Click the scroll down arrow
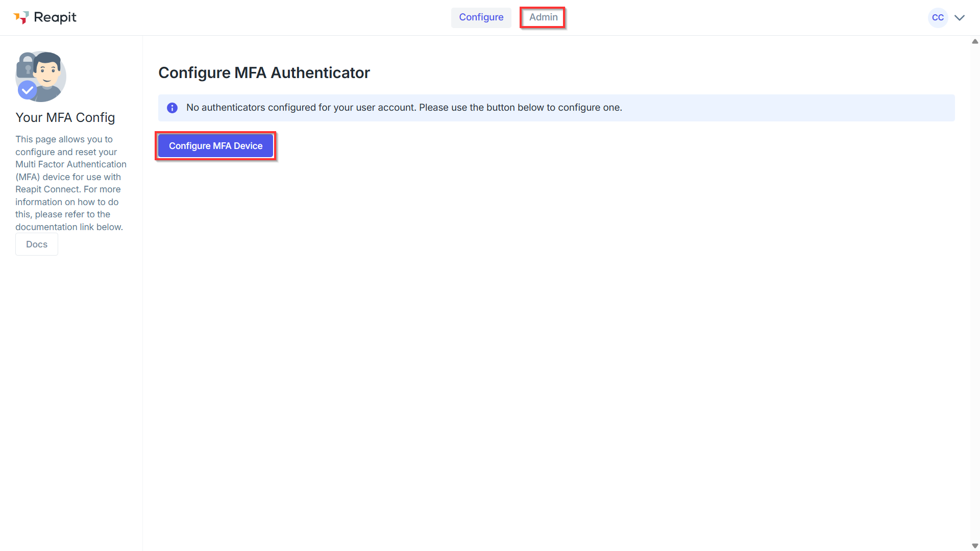Viewport: 980px width, 551px height. click(975, 546)
